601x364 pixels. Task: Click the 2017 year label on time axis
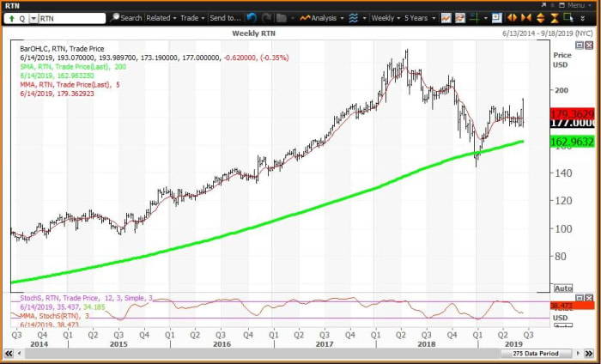(x=325, y=344)
